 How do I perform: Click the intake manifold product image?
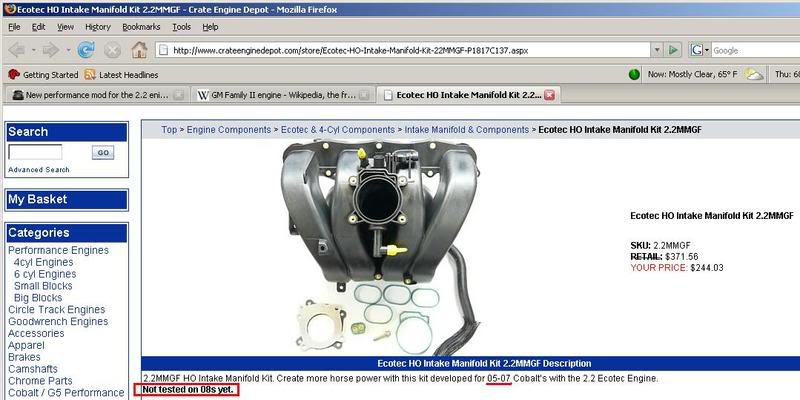381,247
